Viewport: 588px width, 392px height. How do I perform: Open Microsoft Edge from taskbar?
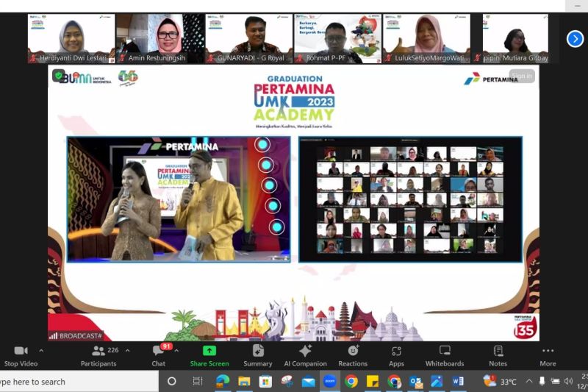pyautogui.click(x=223, y=382)
